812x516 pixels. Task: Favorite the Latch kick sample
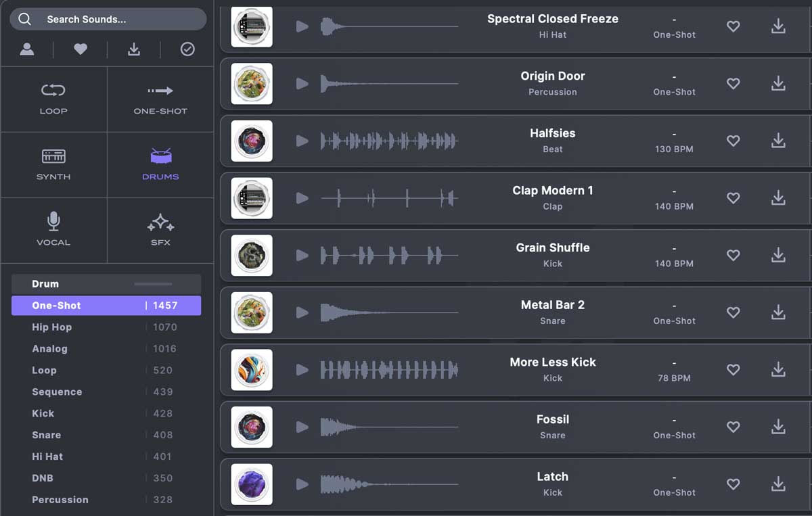point(734,484)
